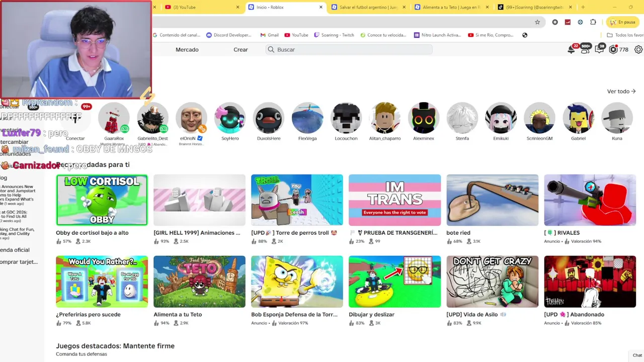Viewport: 644px width, 362px height.
Task: Switch to 'Salvar el futbol argentino' tab
Action: tap(368, 7)
